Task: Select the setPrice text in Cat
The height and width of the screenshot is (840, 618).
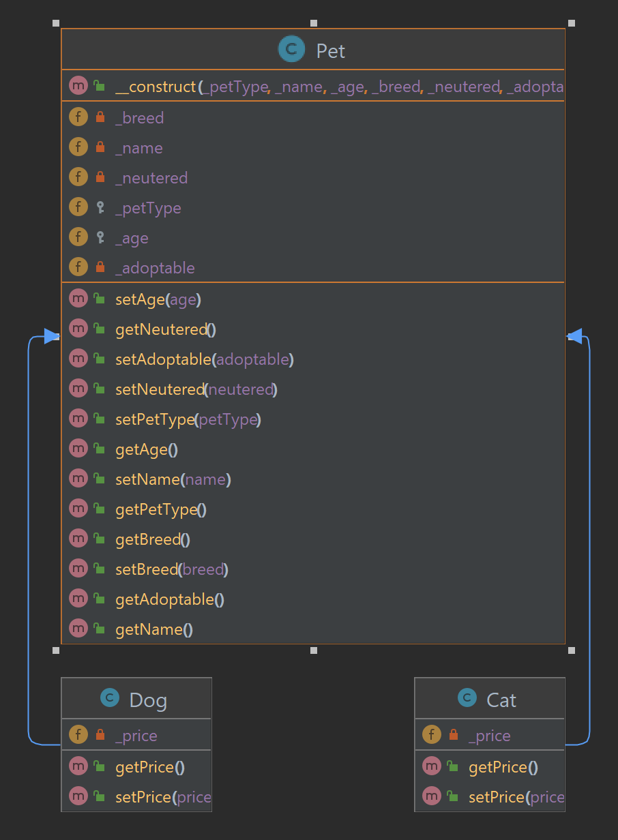Action: pos(516,797)
